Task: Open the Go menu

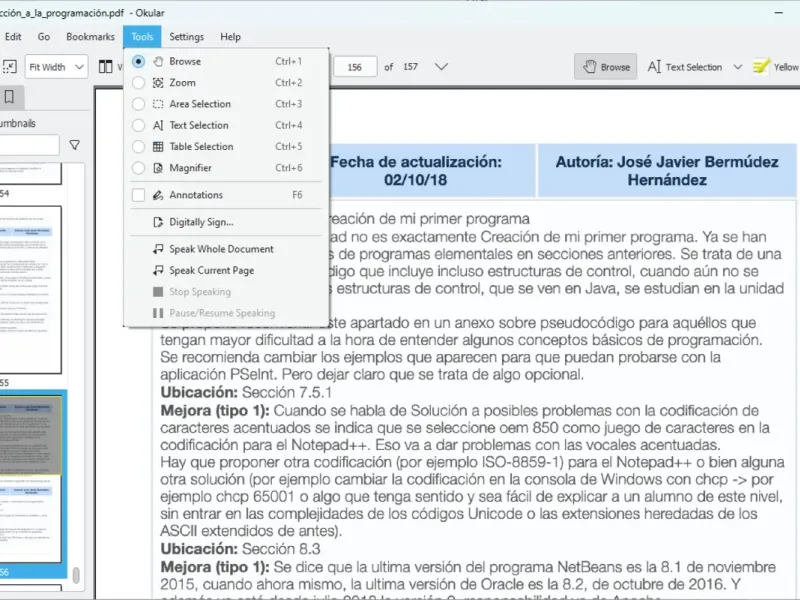Action: 44,37
